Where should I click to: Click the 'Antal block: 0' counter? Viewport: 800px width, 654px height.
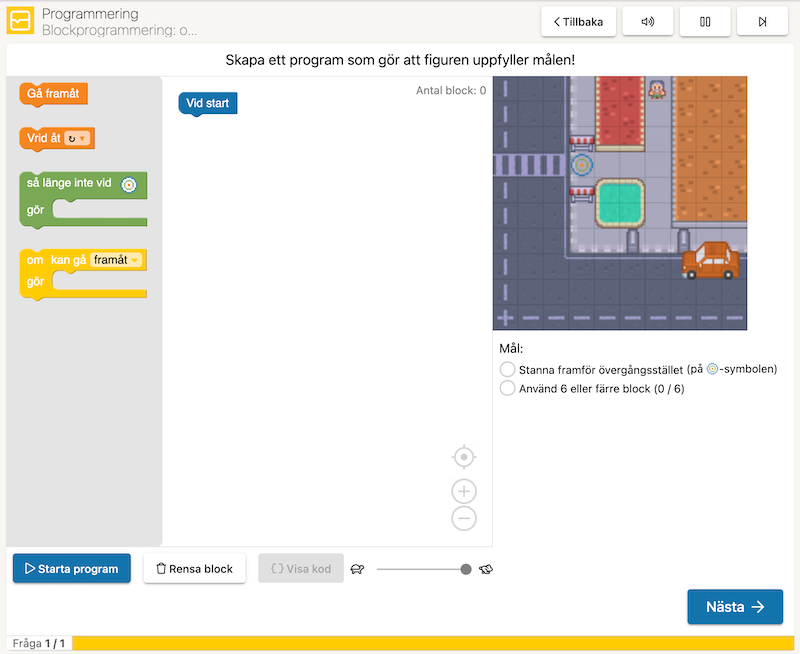[x=451, y=91]
